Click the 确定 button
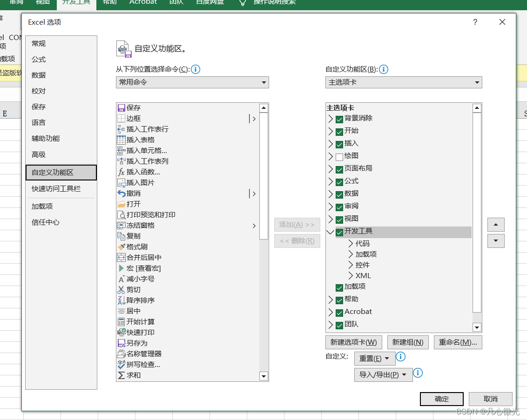Viewport: 527px width, 420px height. tap(442, 399)
